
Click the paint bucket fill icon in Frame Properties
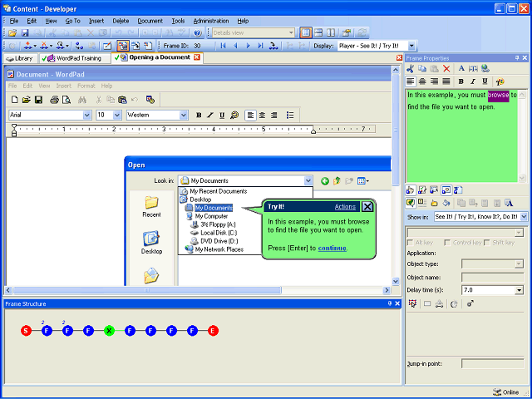pyautogui.click(x=446, y=203)
